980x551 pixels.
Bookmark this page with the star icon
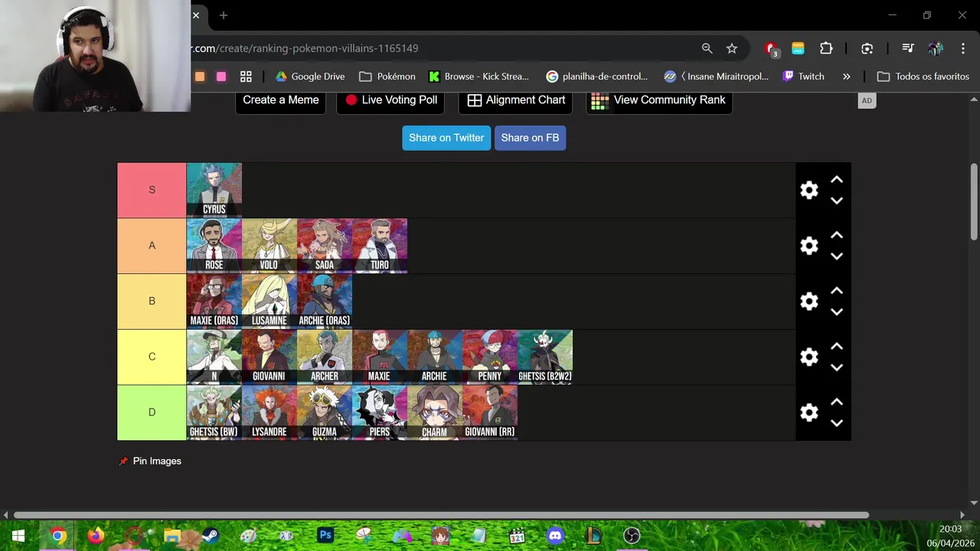click(732, 48)
